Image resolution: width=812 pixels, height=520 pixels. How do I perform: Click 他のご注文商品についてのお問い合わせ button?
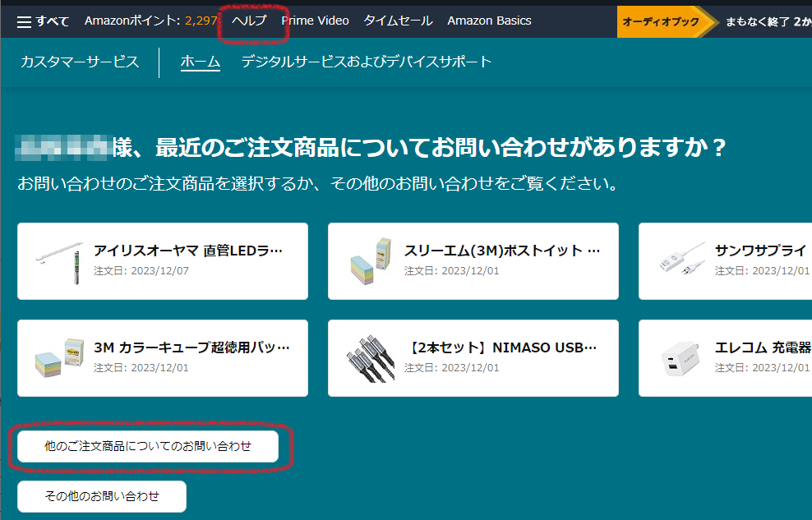pos(148,446)
